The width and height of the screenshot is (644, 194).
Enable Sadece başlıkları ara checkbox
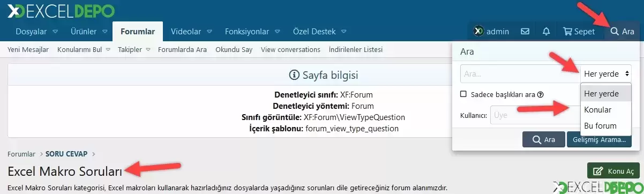coord(463,94)
